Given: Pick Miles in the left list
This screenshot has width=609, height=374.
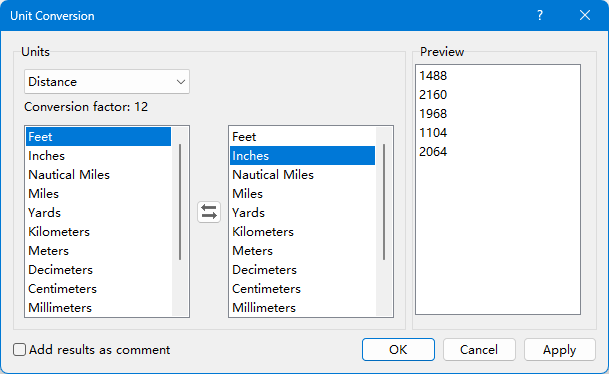Looking at the screenshot, I should (99, 194).
